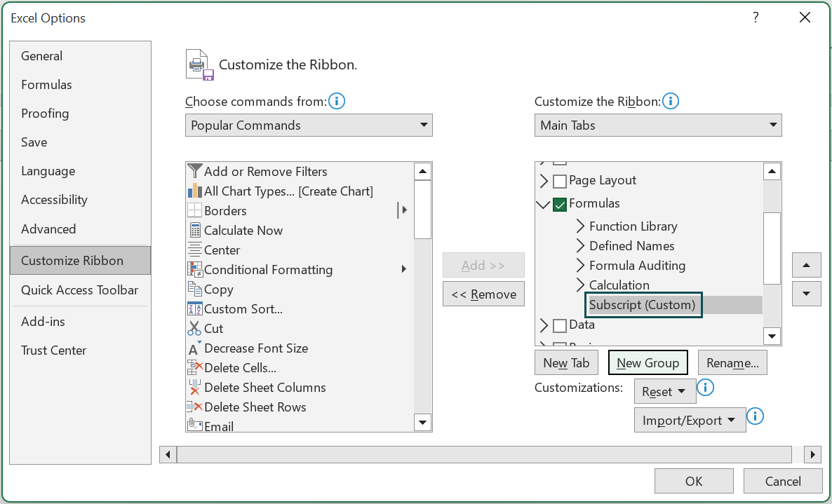Click horizontal scrollbar right arrow
Viewport: 832px width, 504px height.
tap(812, 454)
